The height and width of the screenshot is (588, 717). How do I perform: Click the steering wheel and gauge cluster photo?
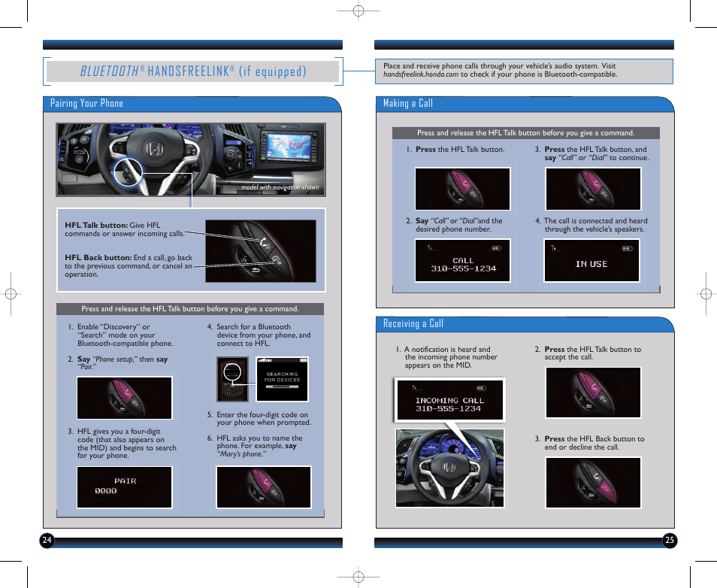450,468
